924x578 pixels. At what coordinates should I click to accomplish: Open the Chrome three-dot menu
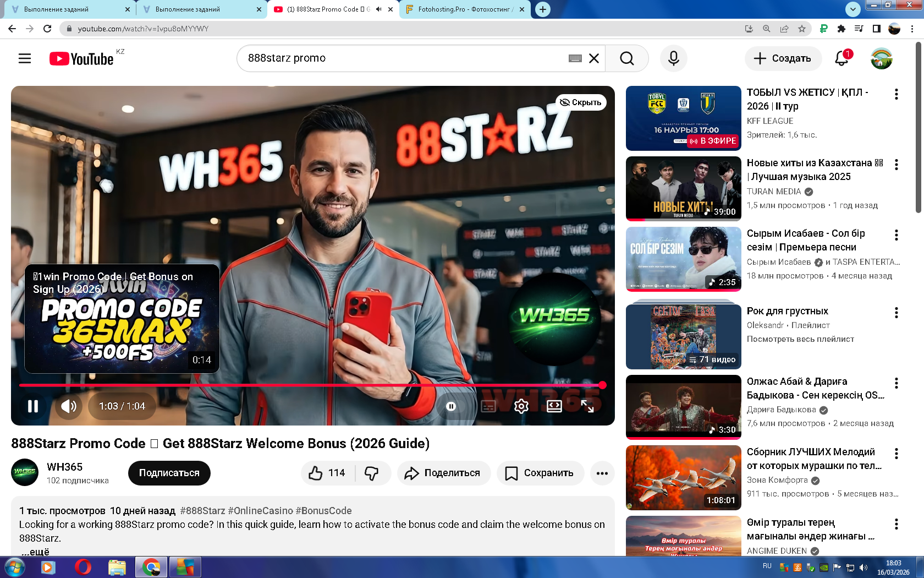click(912, 29)
